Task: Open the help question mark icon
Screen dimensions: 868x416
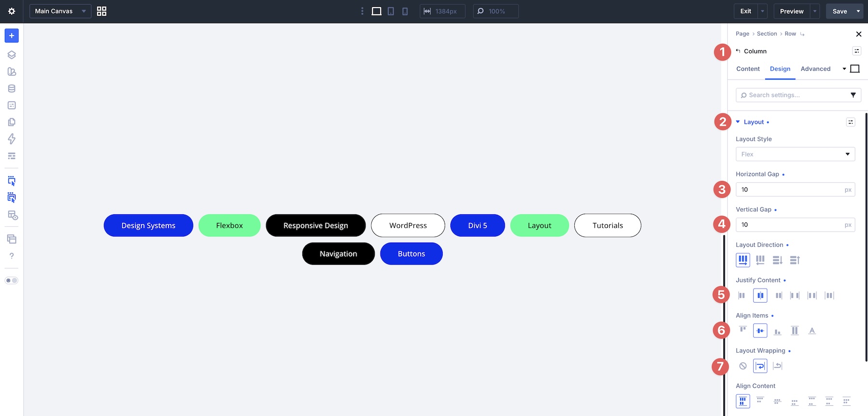Action: coord(12,256)
